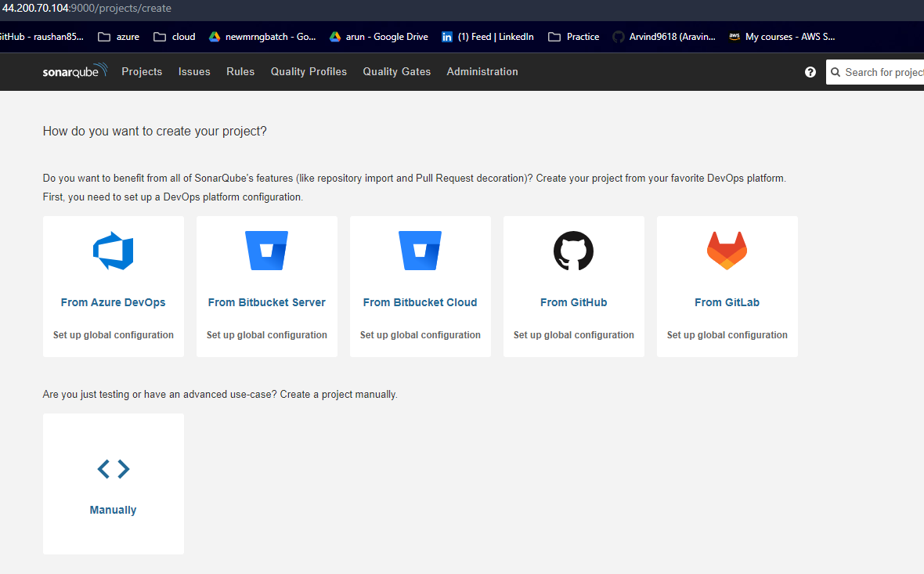Screen dimensions: 924x574
Task: Click the Bitbucket Cloud bucket icon
Action: coord(420,251)
